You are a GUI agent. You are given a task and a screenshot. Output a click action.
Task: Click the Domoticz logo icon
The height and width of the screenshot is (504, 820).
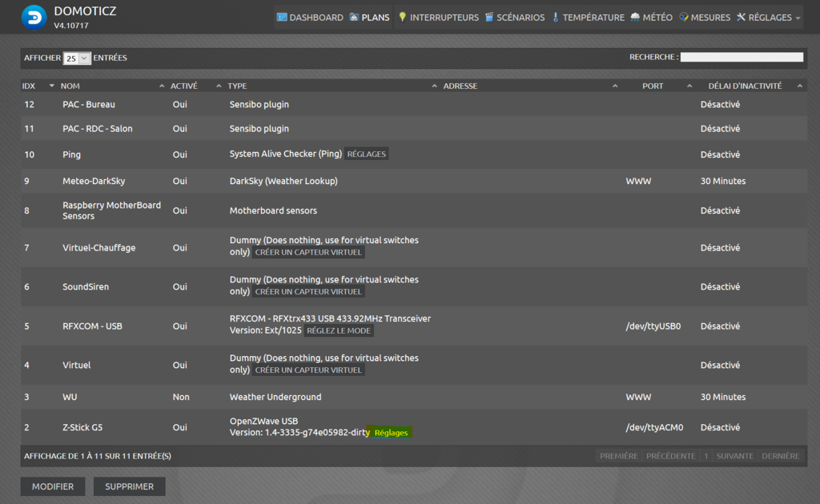tap(34, 17)
